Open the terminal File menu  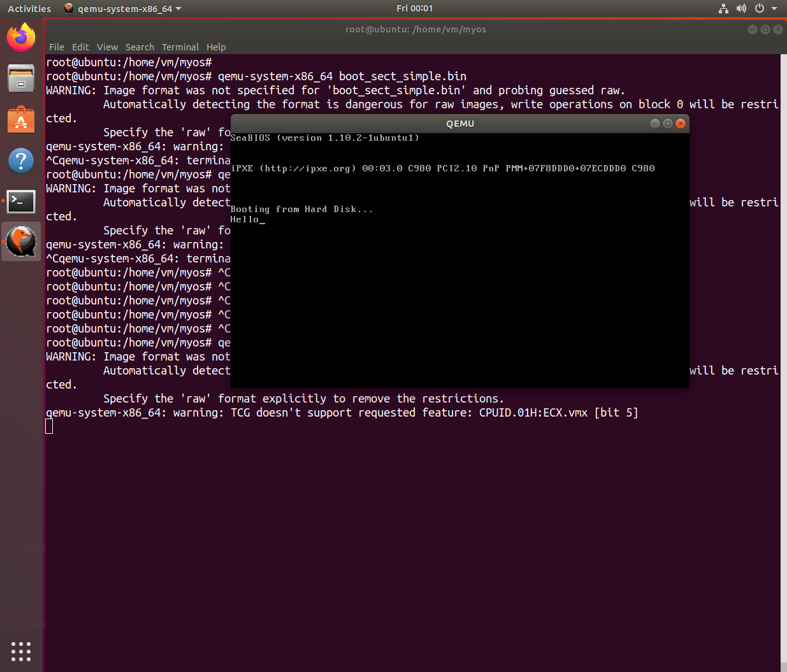(57, 47)
